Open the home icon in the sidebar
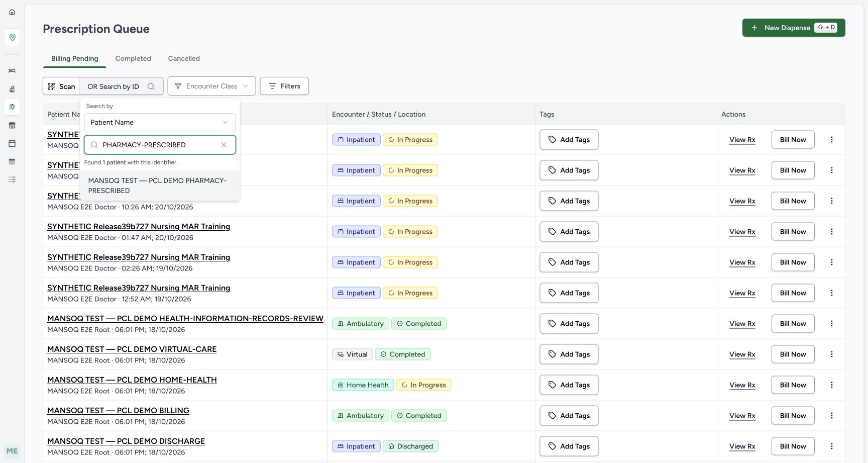Image resolution: width=868 pixels, height=463 pixels. (x=12, y=12)
